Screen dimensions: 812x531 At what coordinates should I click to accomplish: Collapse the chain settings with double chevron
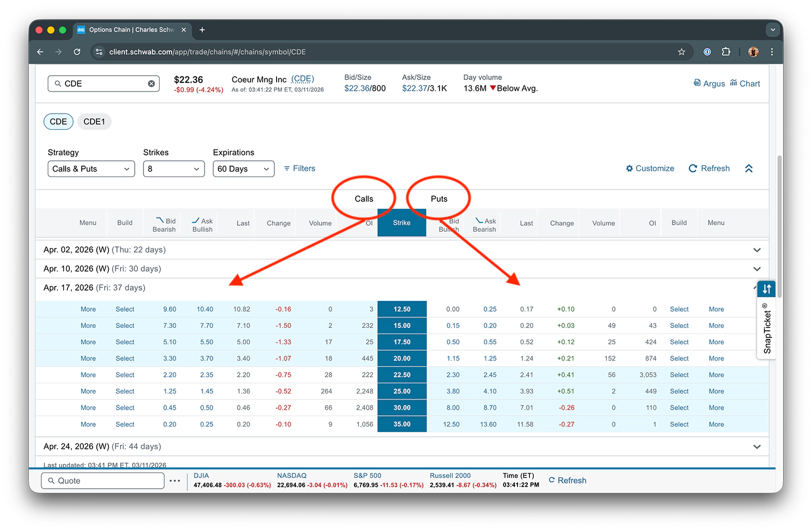point(749,168)
